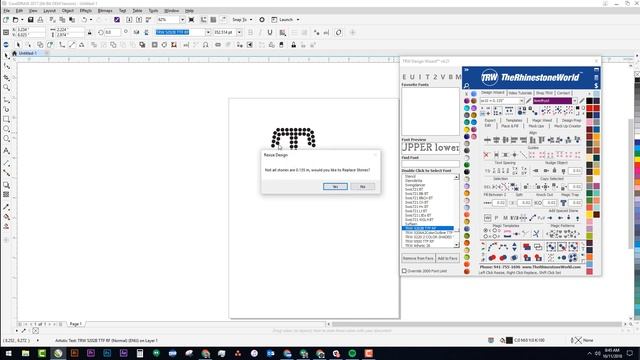Toggle Bold text formatting

coord(250,32)
